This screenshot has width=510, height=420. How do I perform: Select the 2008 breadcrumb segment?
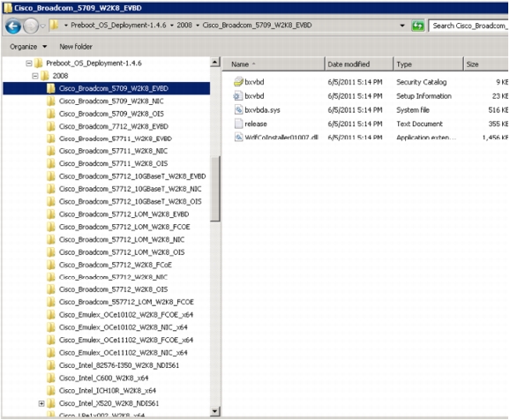[184, 26]
